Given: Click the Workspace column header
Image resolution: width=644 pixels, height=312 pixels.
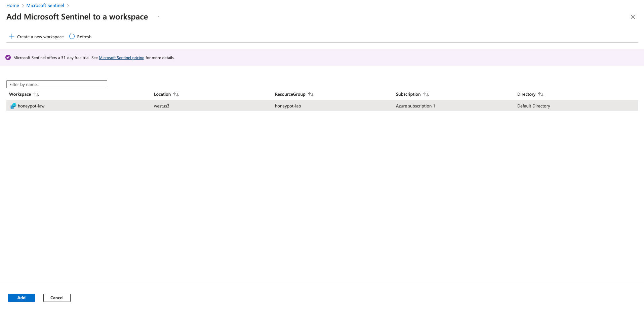Looking at the screenshot, I should coord(20,94).
